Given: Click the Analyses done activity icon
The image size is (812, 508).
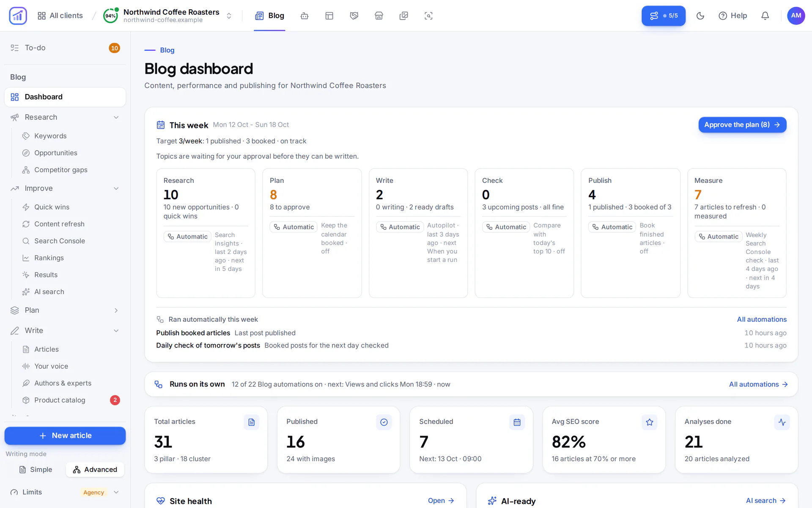Looking at the screenshot, I should coord(782,422).
